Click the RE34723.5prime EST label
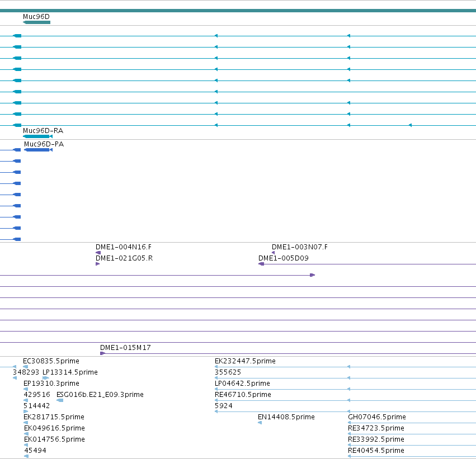 pos(376,428)
